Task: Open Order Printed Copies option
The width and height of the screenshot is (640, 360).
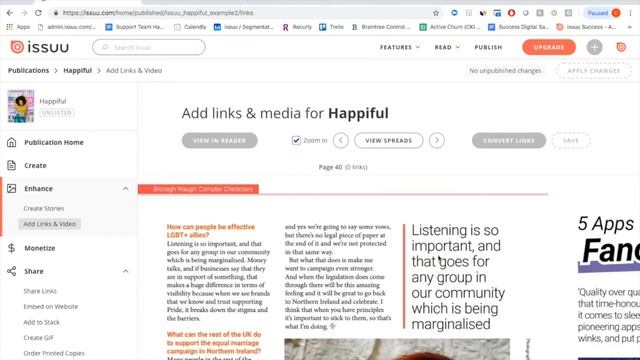Action: pos(54,353)
